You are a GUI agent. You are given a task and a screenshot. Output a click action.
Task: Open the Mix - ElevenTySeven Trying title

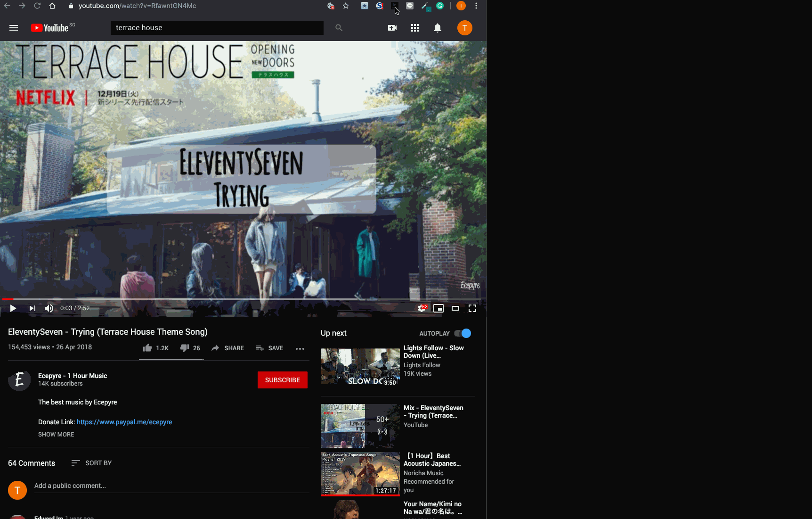(433, 412)
